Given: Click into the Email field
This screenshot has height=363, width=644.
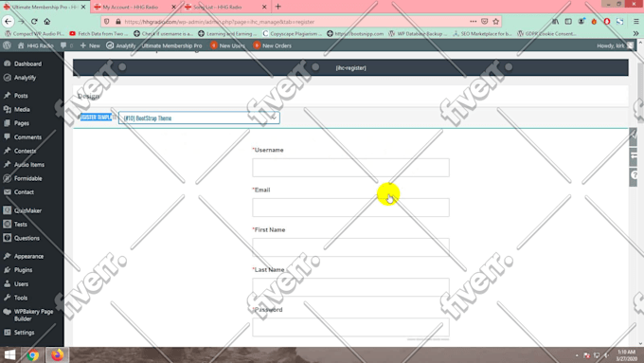Looking at the screenshot, I should coord(350,208).
